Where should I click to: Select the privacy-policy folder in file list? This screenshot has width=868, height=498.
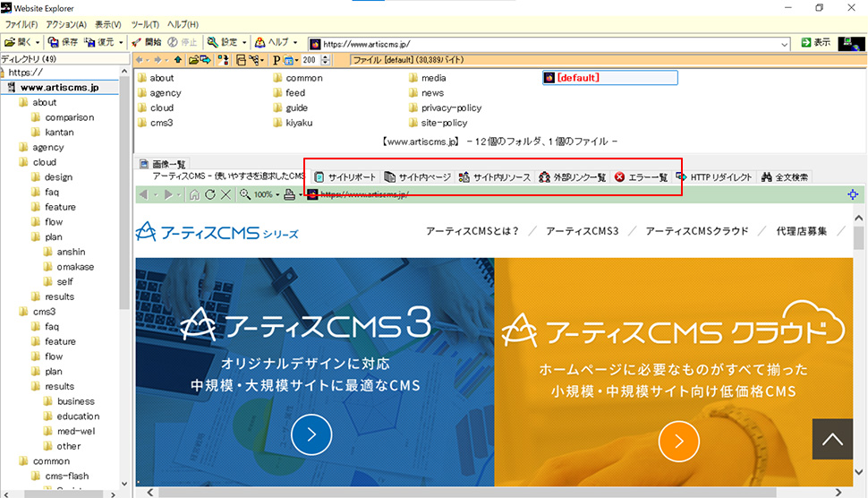445,108
